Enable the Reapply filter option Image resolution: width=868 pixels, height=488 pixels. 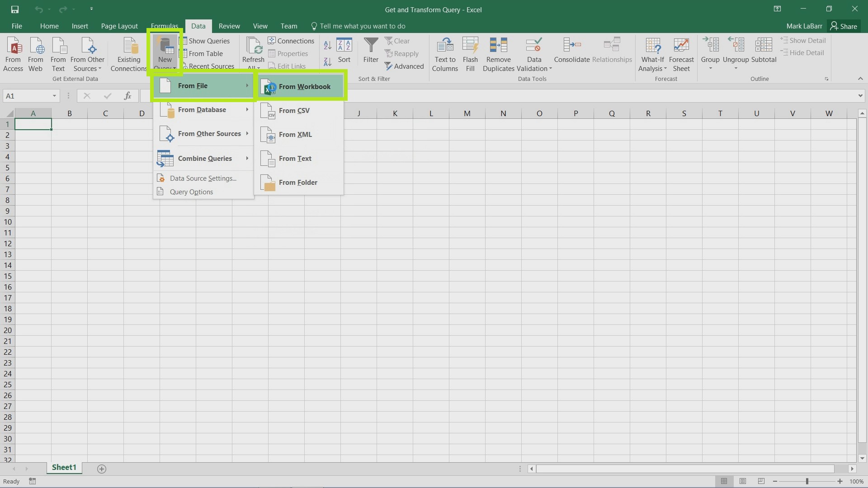click(402, 53)
